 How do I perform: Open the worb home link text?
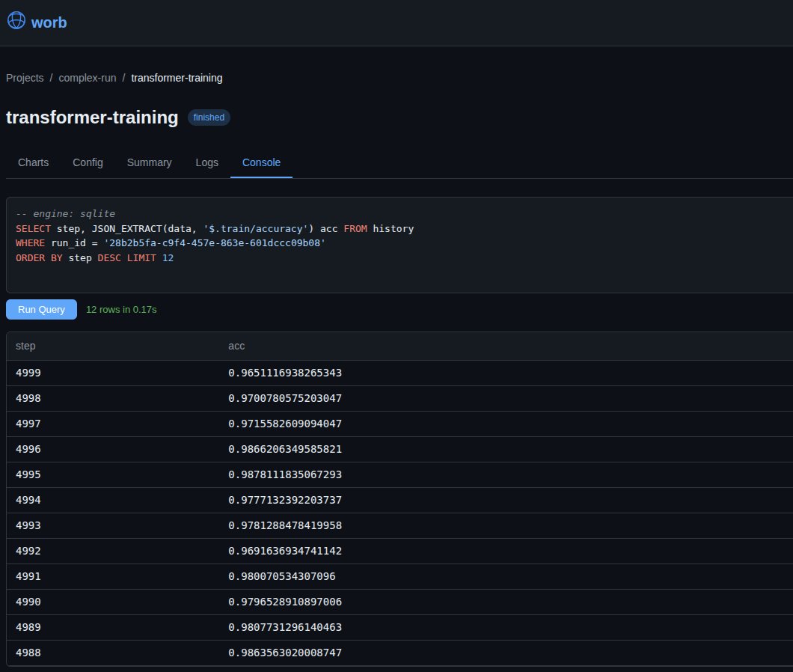(x=49, y=22)
